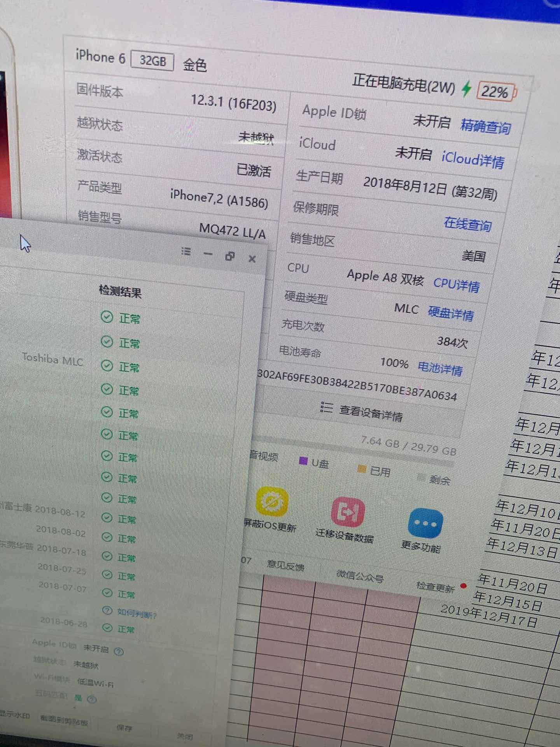Click the 年12月13日 cell in spreadsheet

coord(522,548)
